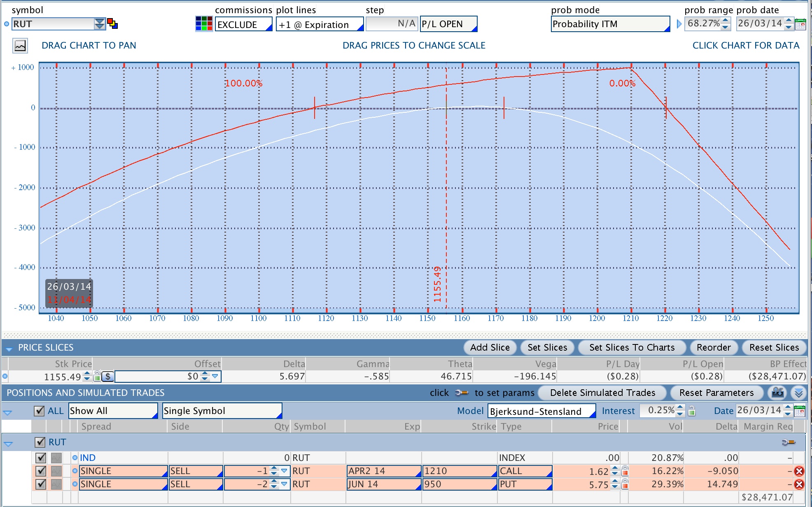Open the RUT symbol dropdown arrow
The height and width of the screenshot is (507, 812).
tap(100, 24)
